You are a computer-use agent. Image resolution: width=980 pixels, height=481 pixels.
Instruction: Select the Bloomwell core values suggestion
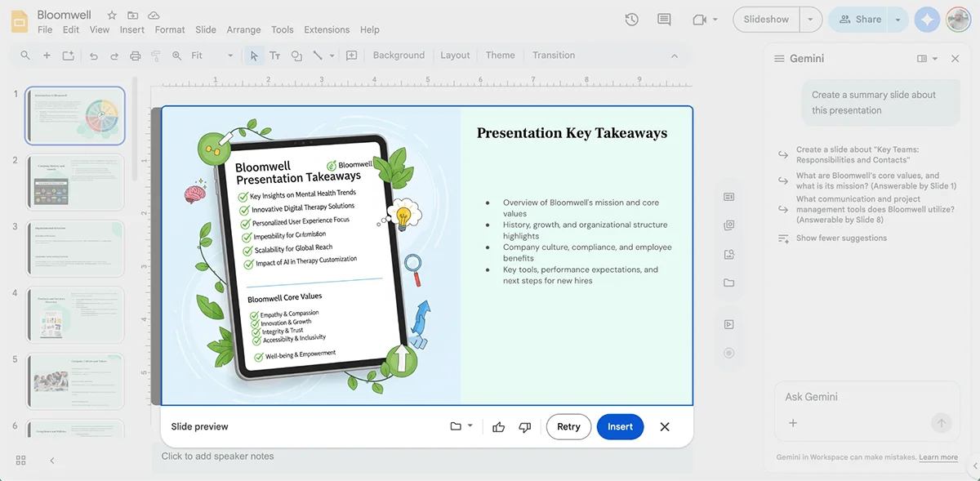click(866, 180)
